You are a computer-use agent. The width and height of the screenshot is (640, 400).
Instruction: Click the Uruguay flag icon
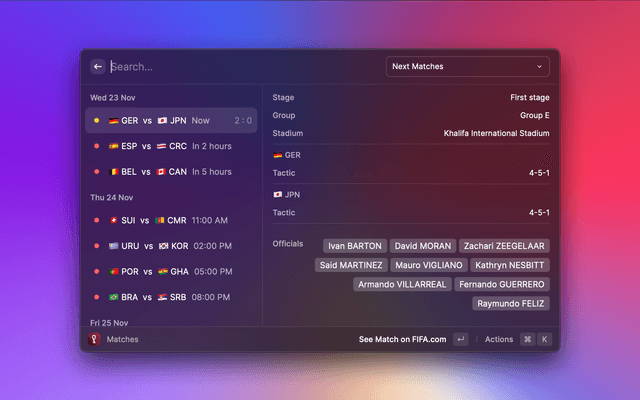pos(113,246)
